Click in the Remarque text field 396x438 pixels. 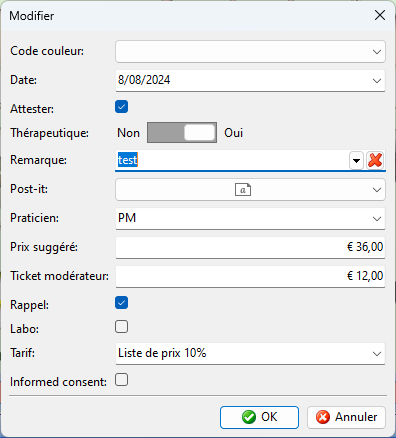(232, 160)
